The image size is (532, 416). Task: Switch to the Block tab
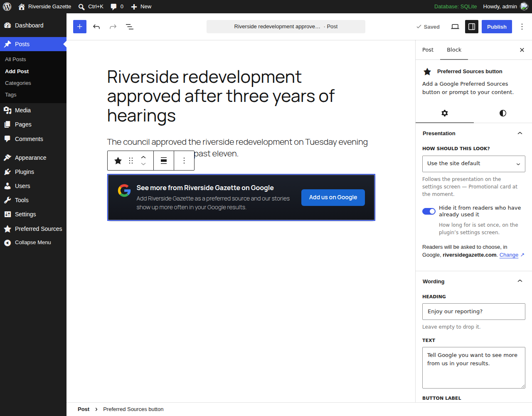454,50
